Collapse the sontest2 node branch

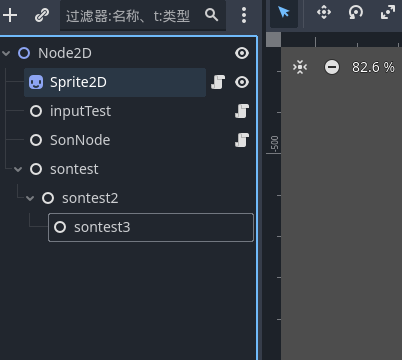(x=30, y=198)
